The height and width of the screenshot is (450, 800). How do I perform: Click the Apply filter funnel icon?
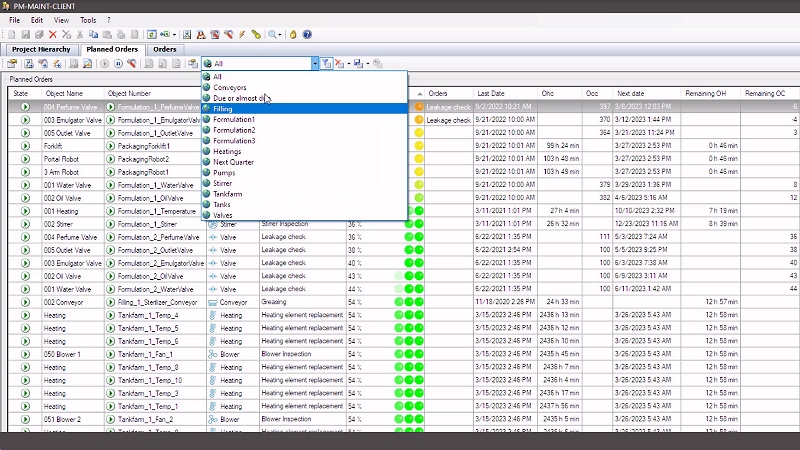click(327, 64)
